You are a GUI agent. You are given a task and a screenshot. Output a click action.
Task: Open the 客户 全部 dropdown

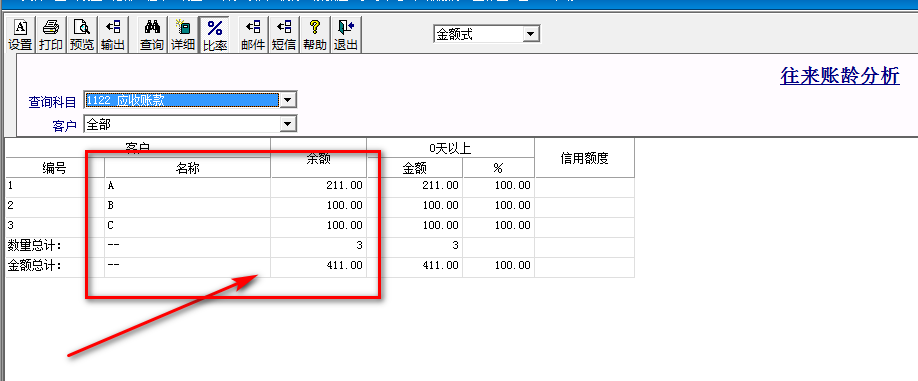(x=287, y=124)
